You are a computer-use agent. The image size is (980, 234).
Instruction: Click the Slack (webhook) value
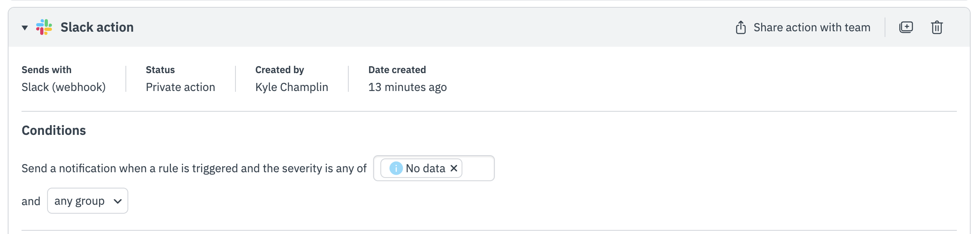click(x=63, y=87)
